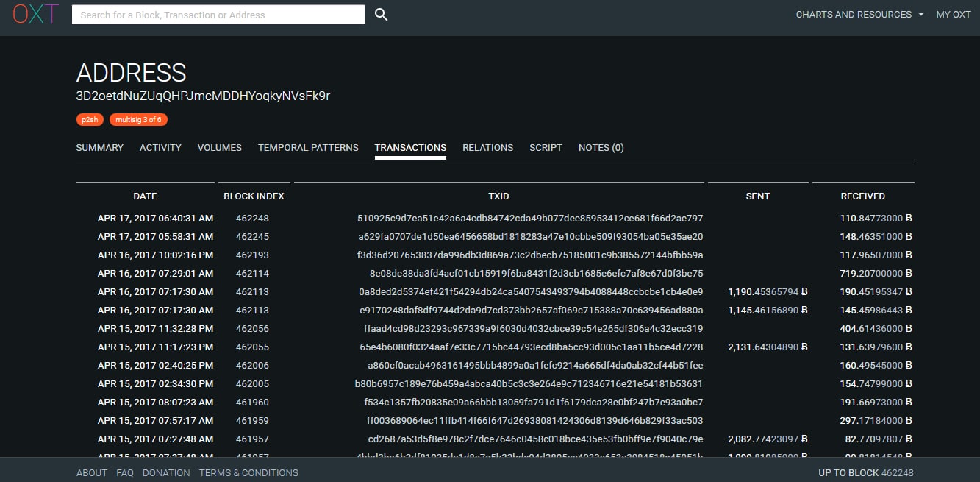Open the My OXT menu

coord(954,15)
